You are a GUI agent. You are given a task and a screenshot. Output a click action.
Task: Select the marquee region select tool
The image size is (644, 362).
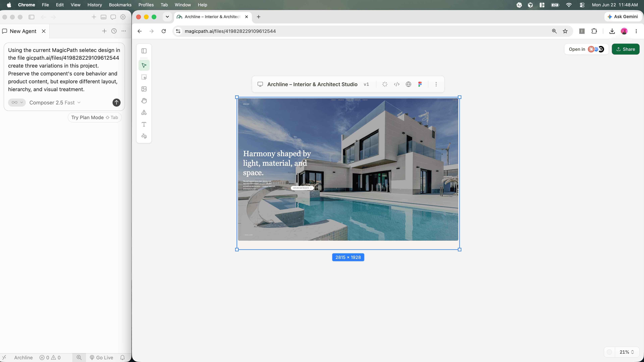144,77
